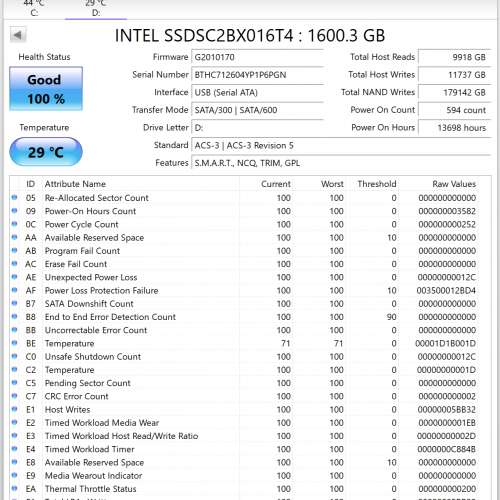Click the Firmware field G2010170
The height and width of the screenshot is (500, 500).
(257, 57)
